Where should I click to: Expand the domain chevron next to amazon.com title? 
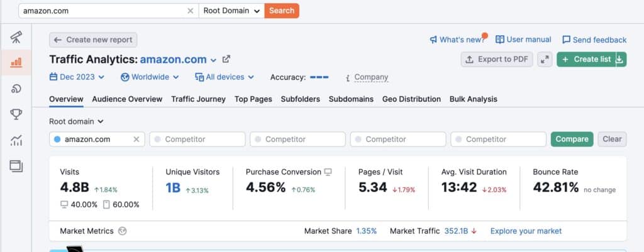[213, 60]
